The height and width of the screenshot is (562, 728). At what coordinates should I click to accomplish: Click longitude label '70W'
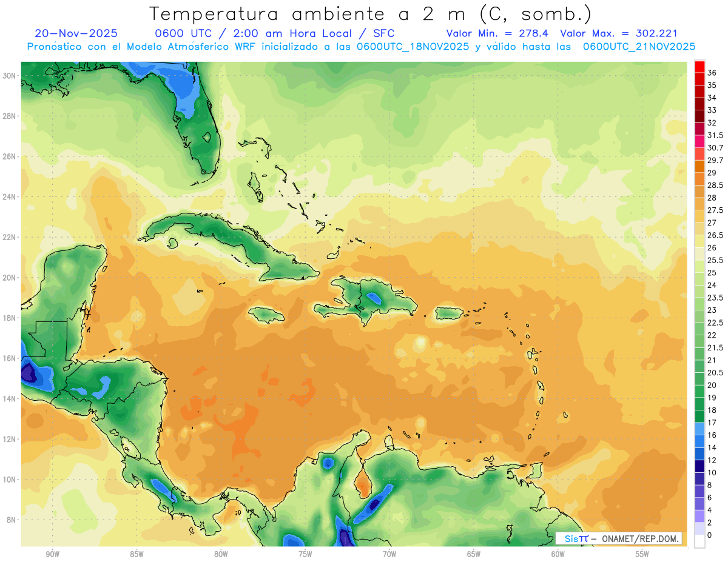(x=389, y=554)
